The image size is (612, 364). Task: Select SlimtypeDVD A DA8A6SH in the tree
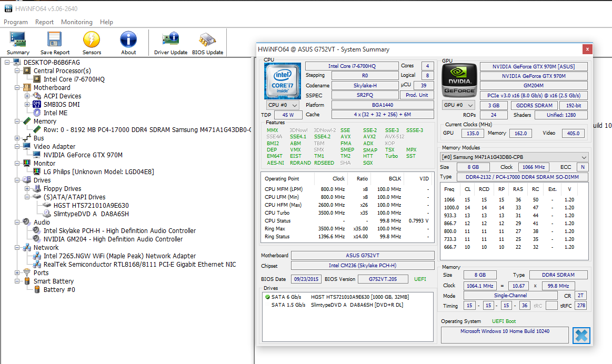[91, 214]
